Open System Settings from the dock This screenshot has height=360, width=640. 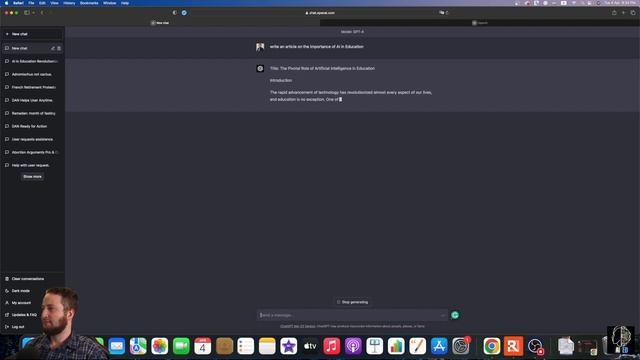coord(461,346)
